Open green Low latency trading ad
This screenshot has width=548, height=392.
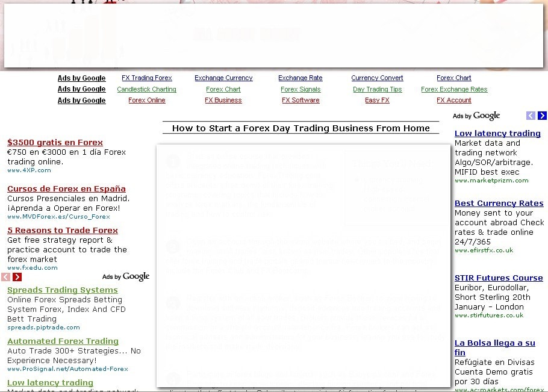pos(51,382)
